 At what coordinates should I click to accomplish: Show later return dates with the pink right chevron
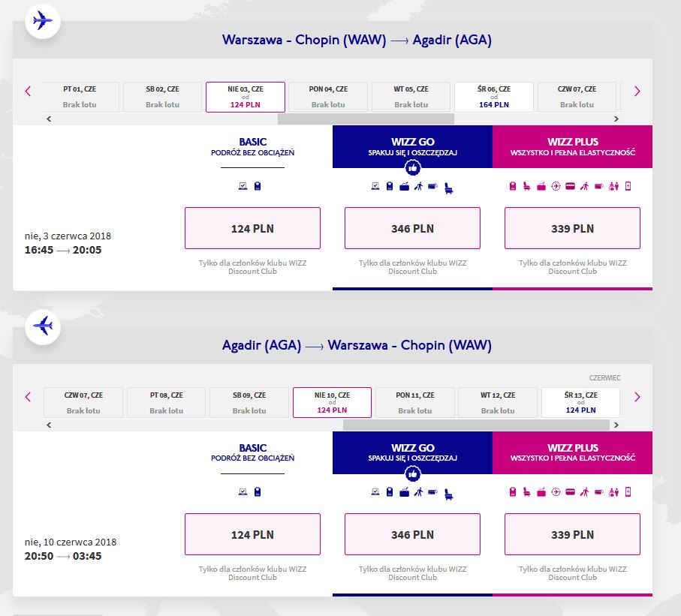pos(637,397)
